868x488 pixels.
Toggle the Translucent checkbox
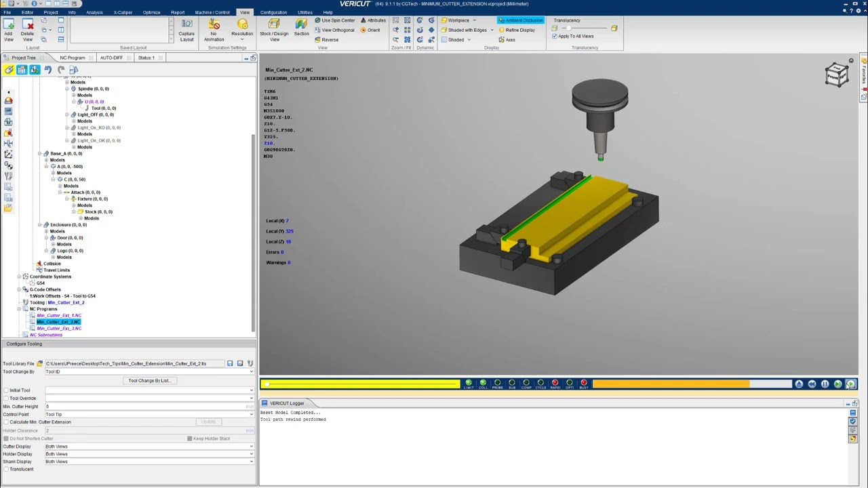pos(6,469)
